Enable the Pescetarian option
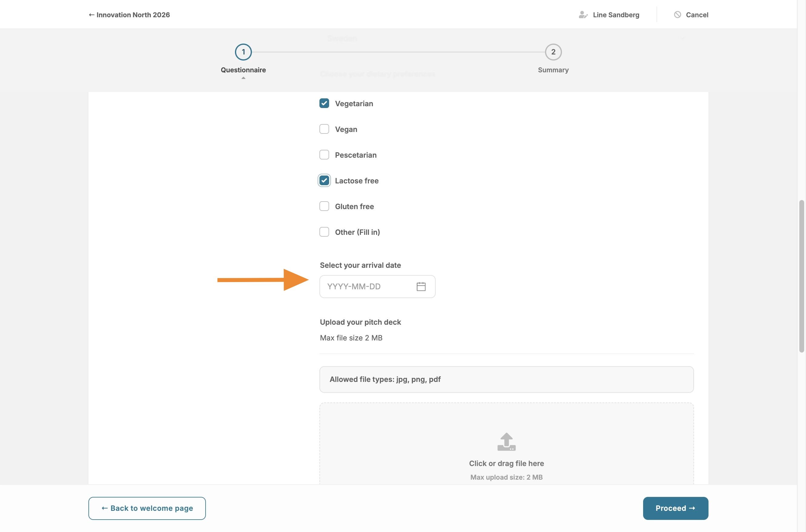Screen dimensions: 806x532 (x=324, y=155)
